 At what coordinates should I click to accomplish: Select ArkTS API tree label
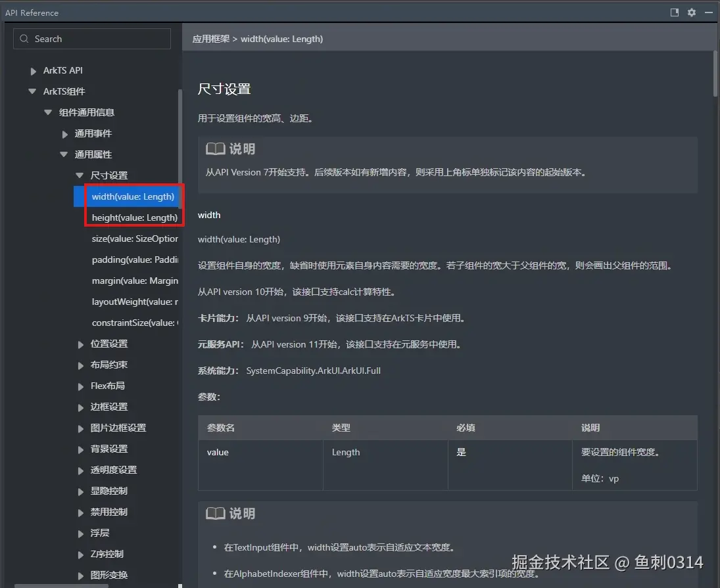pyautogui.click(x=63, y=70)
